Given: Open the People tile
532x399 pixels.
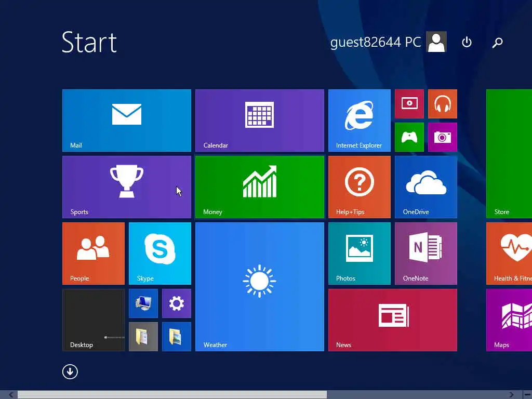Looking at the screenshot, I should 94,254.
